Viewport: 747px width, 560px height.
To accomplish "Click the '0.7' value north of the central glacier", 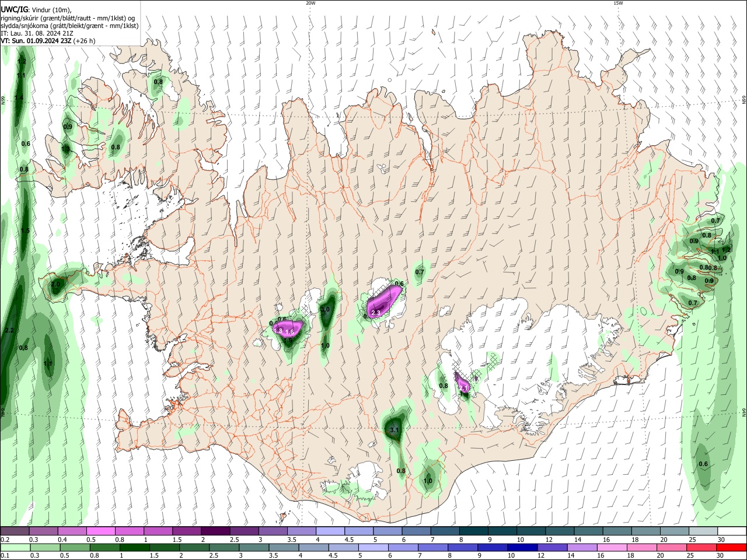I will coord(420,272).
